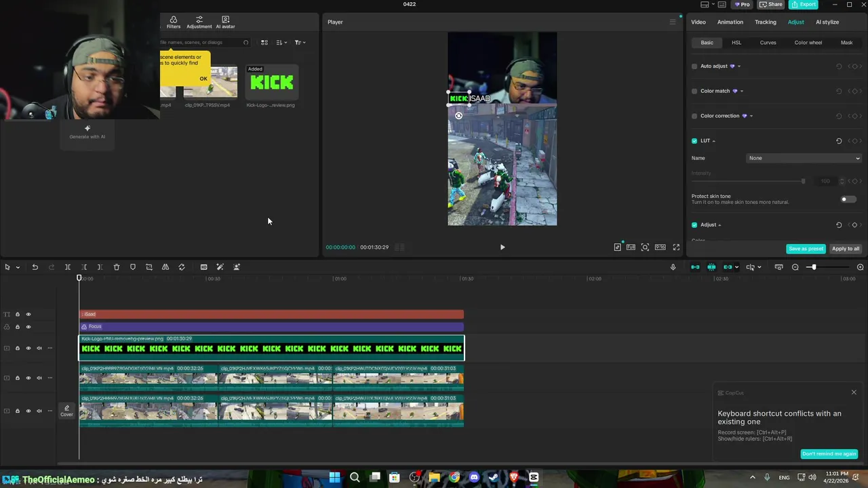Image resolution: width=868 pixels, height=488 pixels.
Task: Enable the Auto adjust checkbox
Action: 694,66
